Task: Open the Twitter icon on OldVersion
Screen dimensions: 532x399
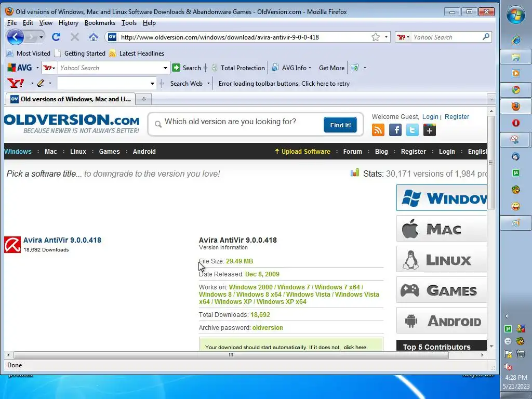Action: click(x=412, y=130)
